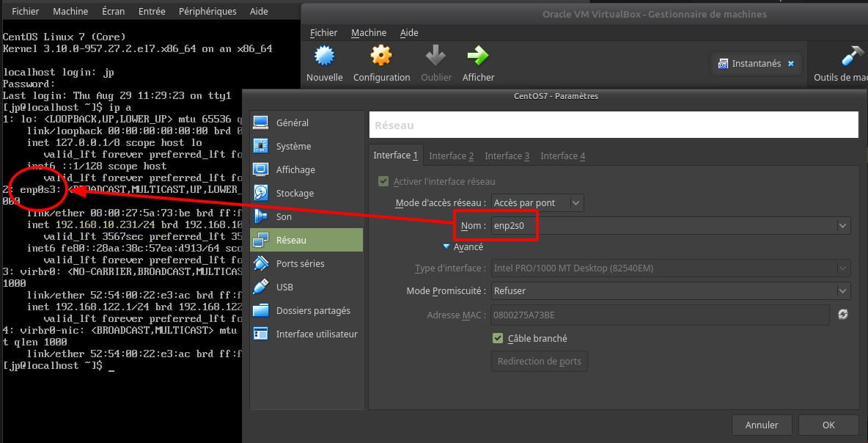Select Réseau category in settings sidebar

(306, 241)
